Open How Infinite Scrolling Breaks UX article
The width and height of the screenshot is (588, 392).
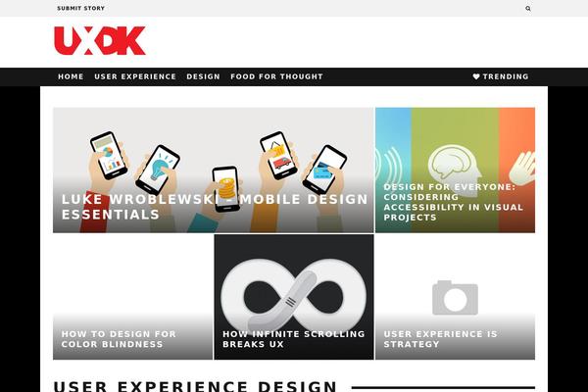tap(294, 339)
